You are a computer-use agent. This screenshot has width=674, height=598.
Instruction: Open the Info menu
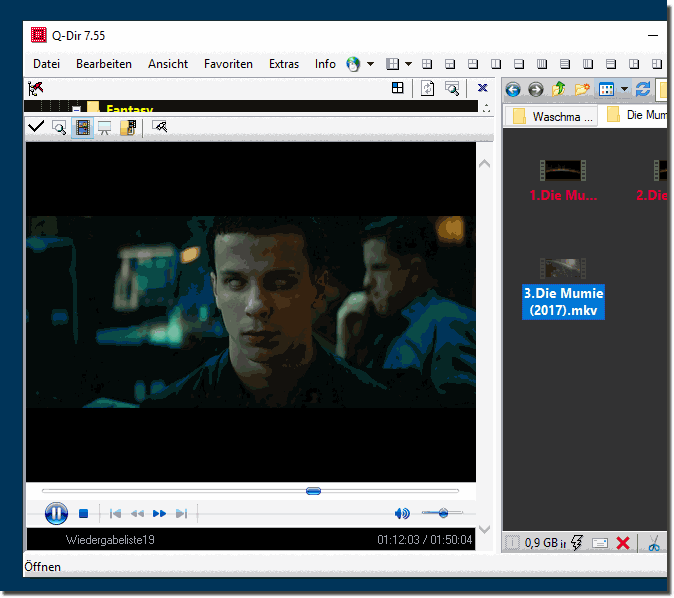325,64
